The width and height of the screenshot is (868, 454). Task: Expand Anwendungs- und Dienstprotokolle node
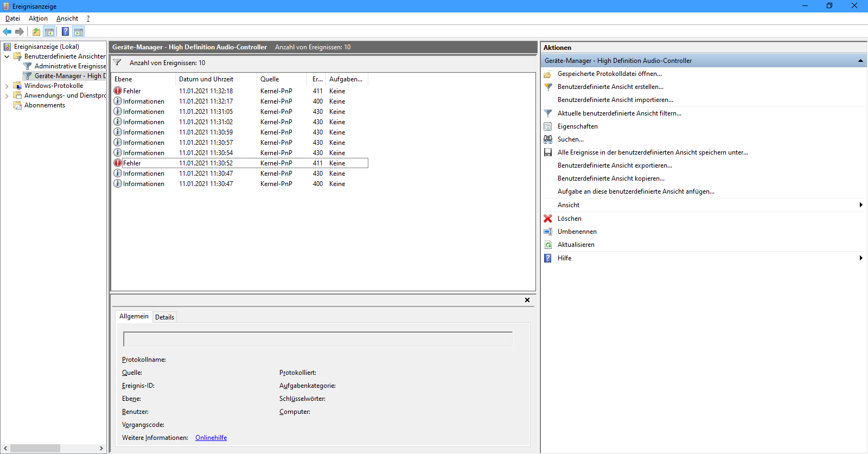point(7,95)
